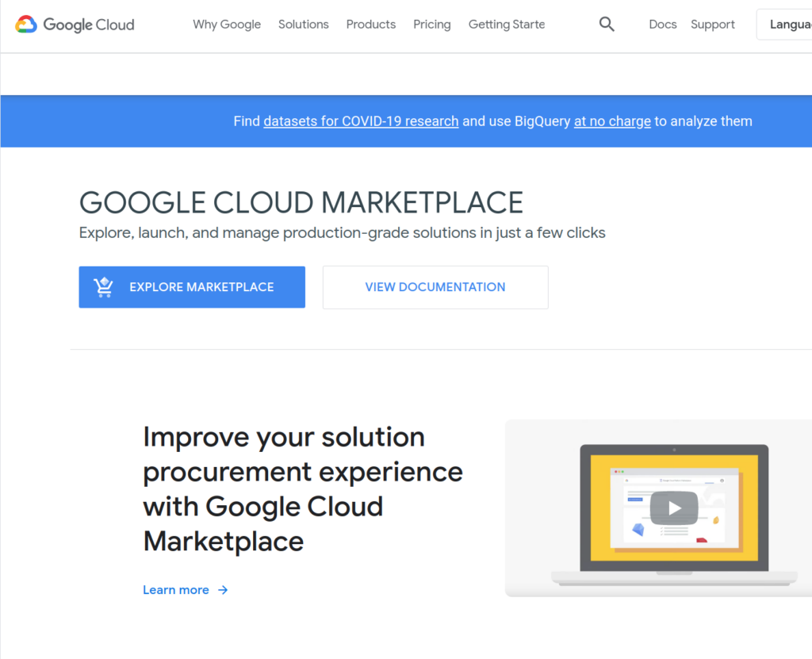Open the Why Google menu
This screenshot has width=812, height=659.
[227, 25]
